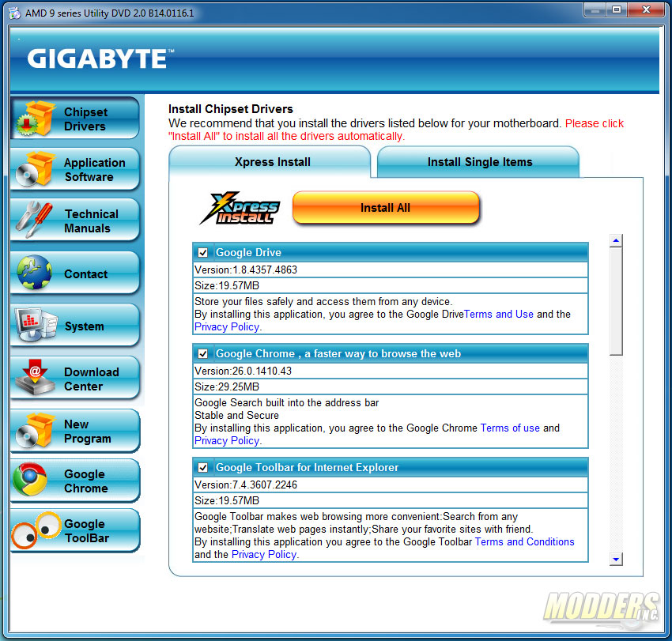This screenshot has width=672, height=641.
Task: Open the Google Chrome Privacy Policy link
Action: (x=227, y=440)
